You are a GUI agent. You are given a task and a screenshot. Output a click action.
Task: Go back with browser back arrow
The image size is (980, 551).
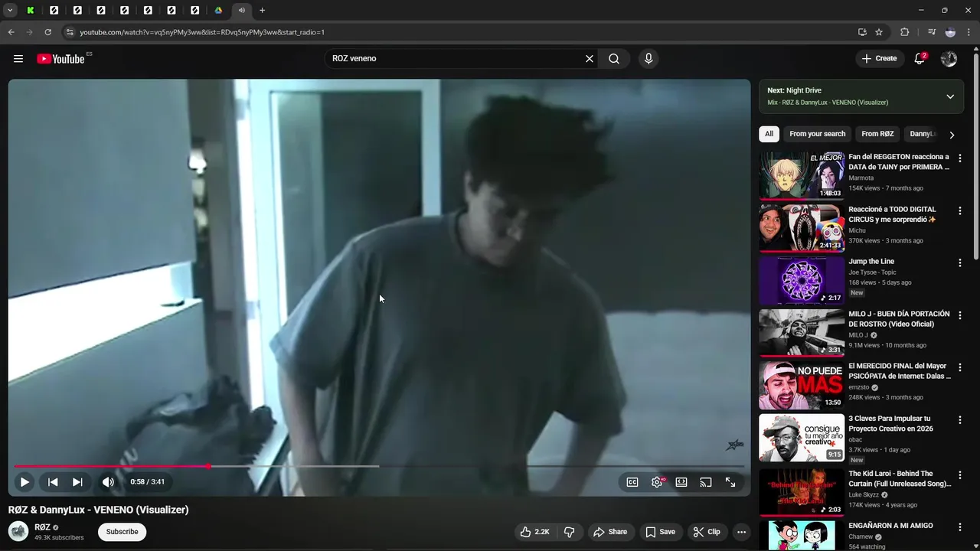coord(11,32)
